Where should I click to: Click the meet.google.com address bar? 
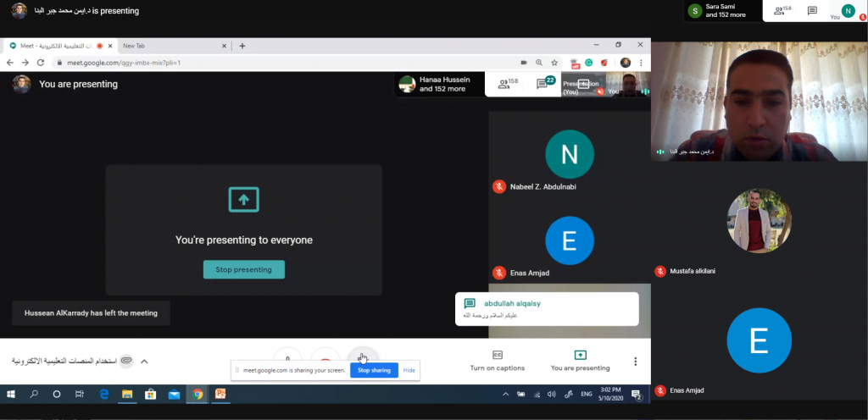click(254, 63)
